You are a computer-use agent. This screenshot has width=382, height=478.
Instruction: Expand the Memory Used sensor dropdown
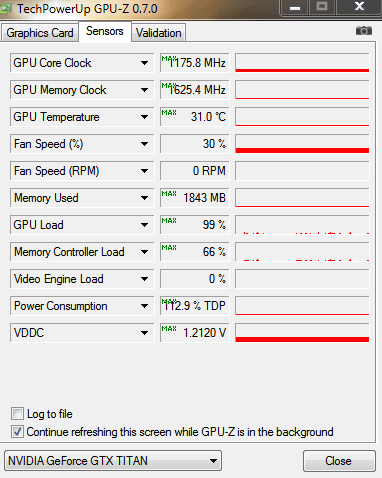pos(144,198)
